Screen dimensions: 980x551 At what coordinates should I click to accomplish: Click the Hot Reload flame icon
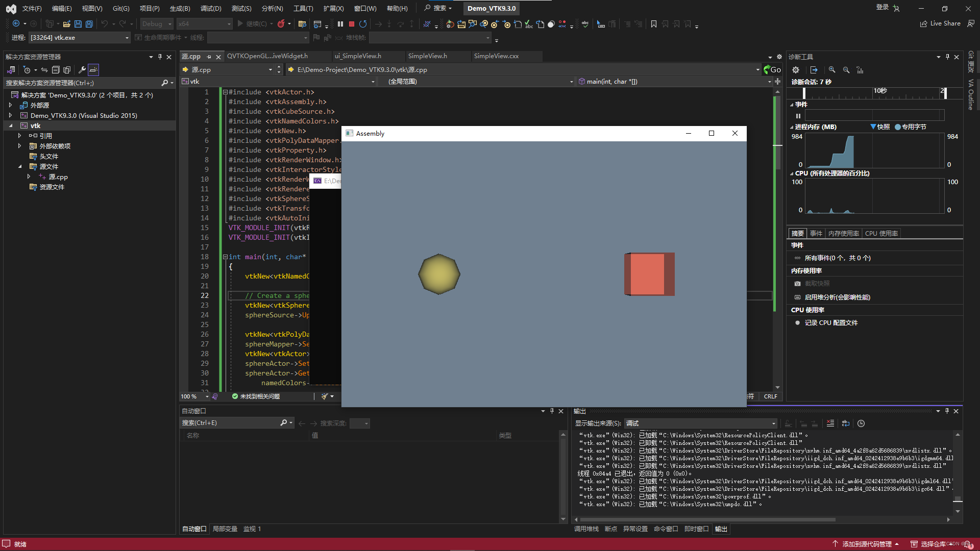pos(281,24)
